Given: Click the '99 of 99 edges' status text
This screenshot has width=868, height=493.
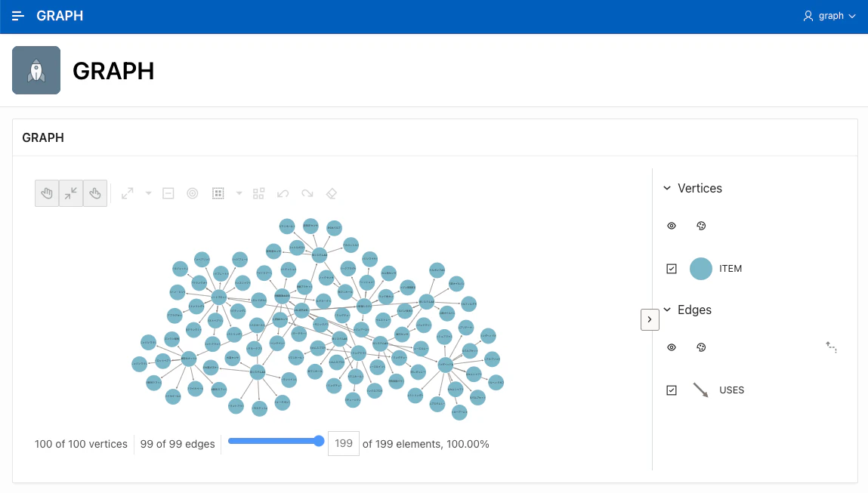Looking at the screenshot, I should (177, 445).
